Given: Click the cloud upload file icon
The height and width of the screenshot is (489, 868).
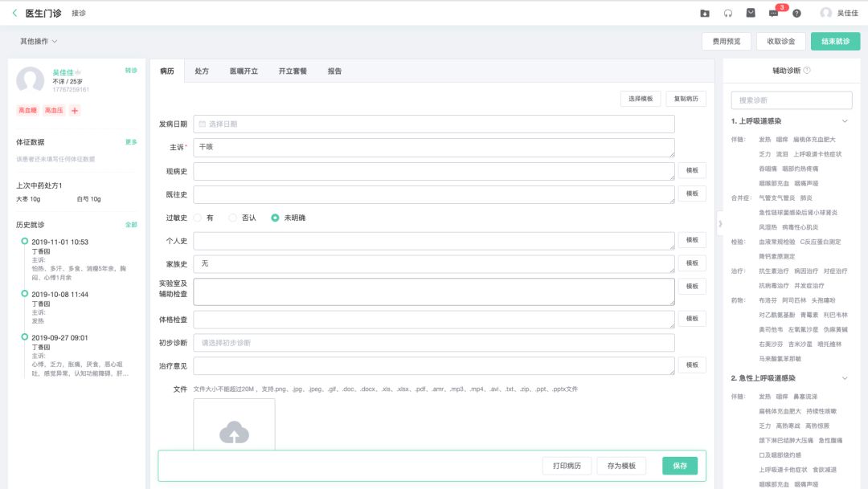Looking at the screenshot, I should [234, 433].
